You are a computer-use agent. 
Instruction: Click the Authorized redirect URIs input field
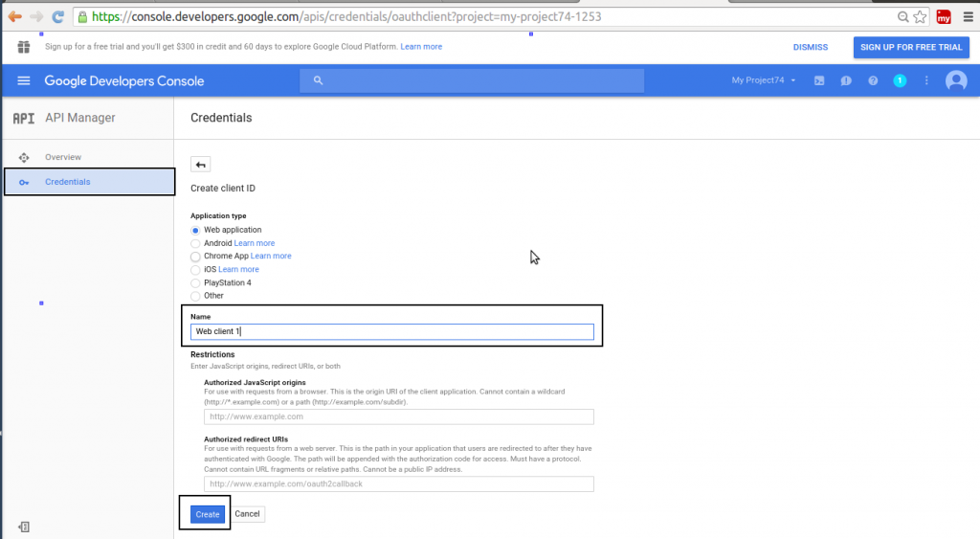click(399, 484)
